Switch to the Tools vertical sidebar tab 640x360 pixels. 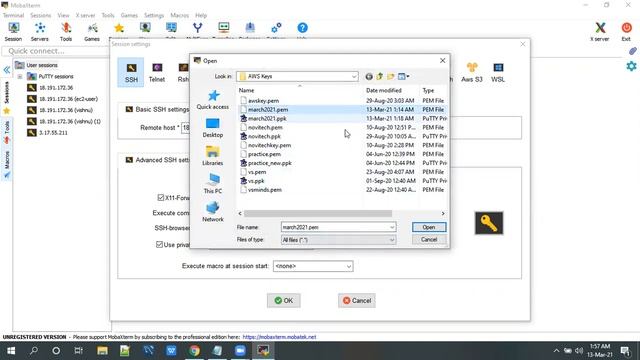point(7,133)
